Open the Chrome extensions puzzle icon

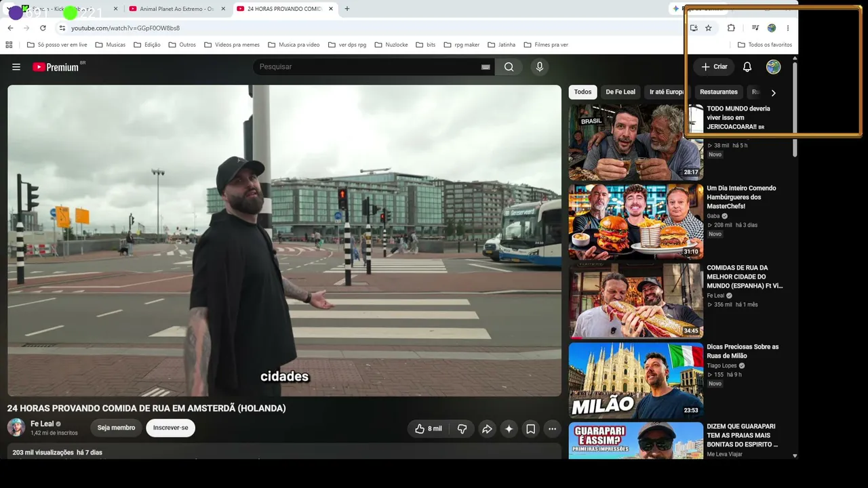tap(731, 28)
